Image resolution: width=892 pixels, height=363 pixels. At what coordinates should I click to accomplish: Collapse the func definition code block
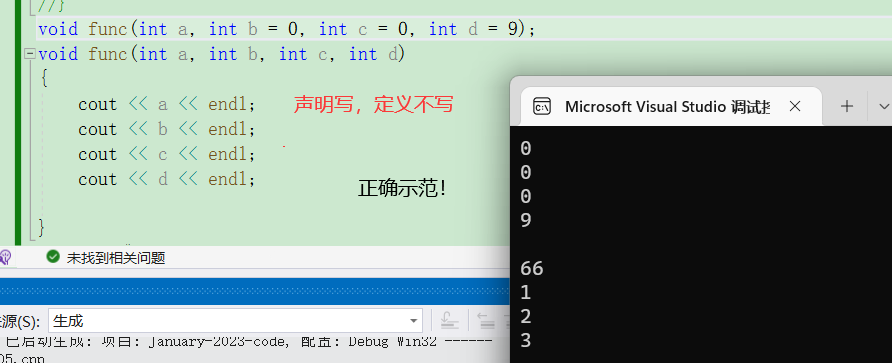tap(29, 55)
